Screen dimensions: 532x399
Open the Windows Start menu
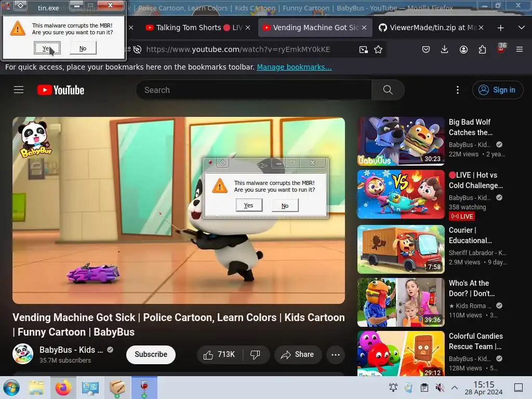point(11,388)
